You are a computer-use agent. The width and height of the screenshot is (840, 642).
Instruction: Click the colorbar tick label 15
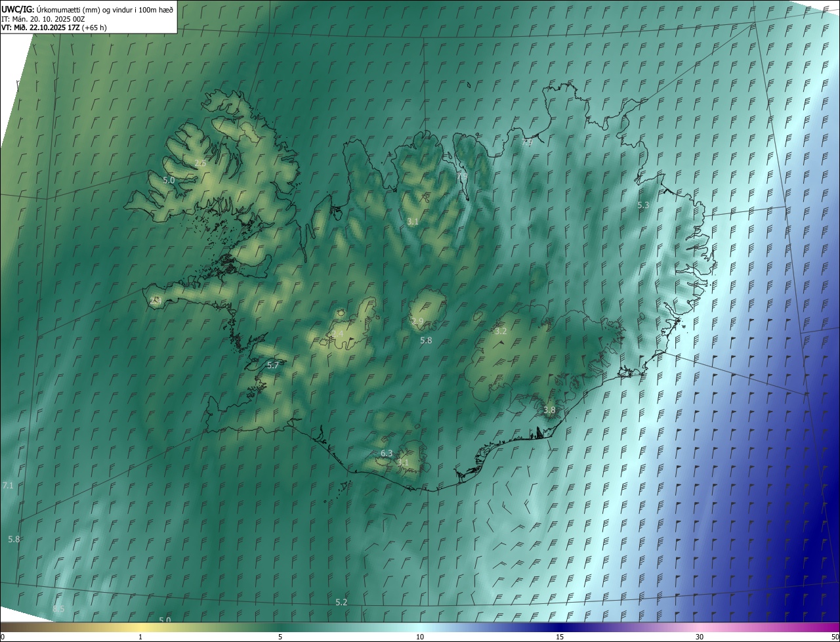pos(560,637)
